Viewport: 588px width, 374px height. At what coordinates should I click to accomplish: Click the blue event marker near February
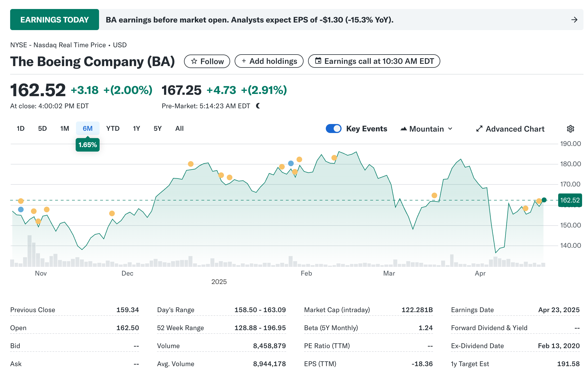291,163
